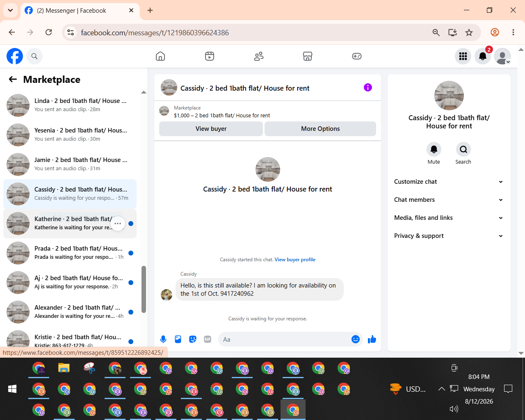Choose a GIF
The image size is (525, 420).
coord(208,339)
